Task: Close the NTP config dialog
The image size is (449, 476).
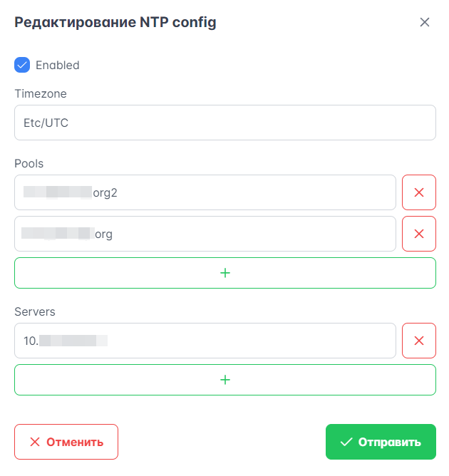Action: point(425,22)
